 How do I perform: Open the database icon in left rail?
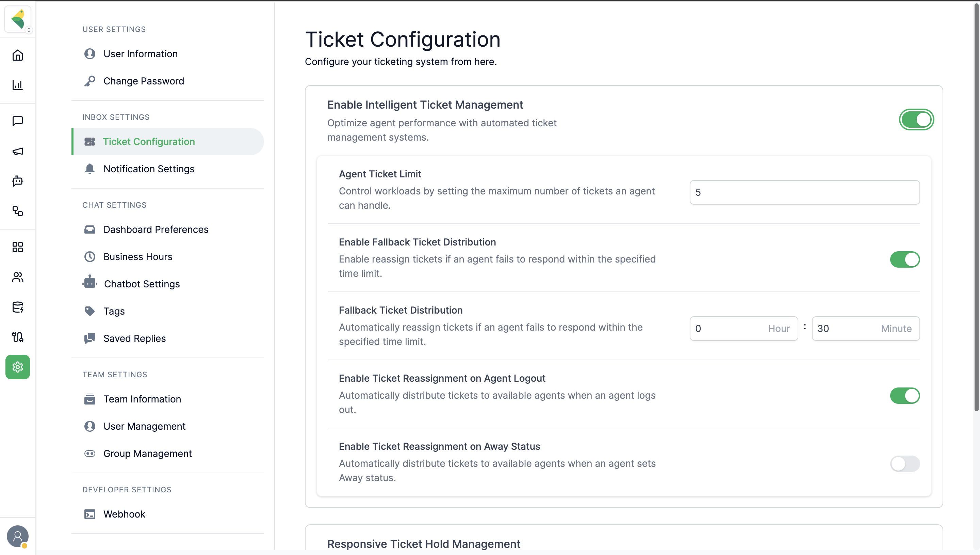(x=17, y=307)
